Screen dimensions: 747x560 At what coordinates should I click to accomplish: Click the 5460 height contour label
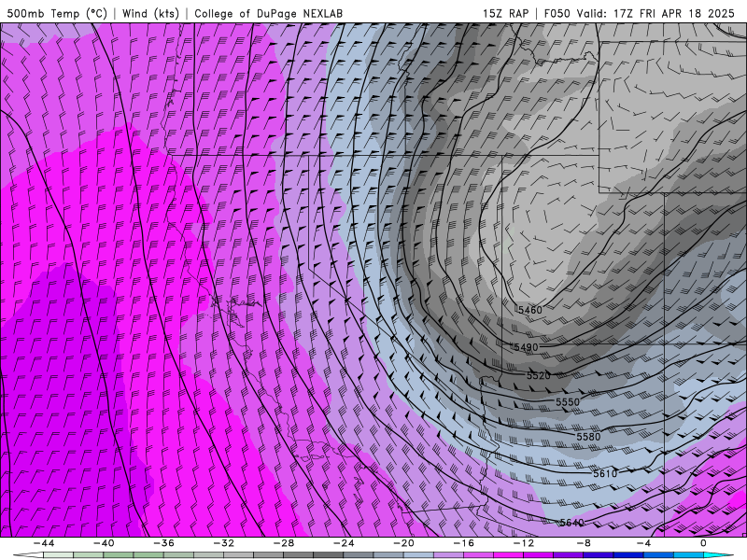(530, 310)
